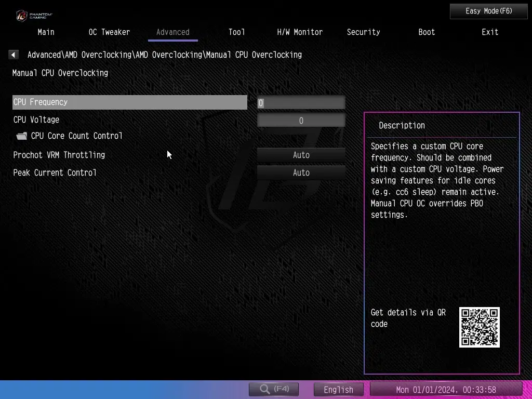The width and height of the screenshot is (532, 399).
Task: Click the QR code image
Action: [479, 327]
